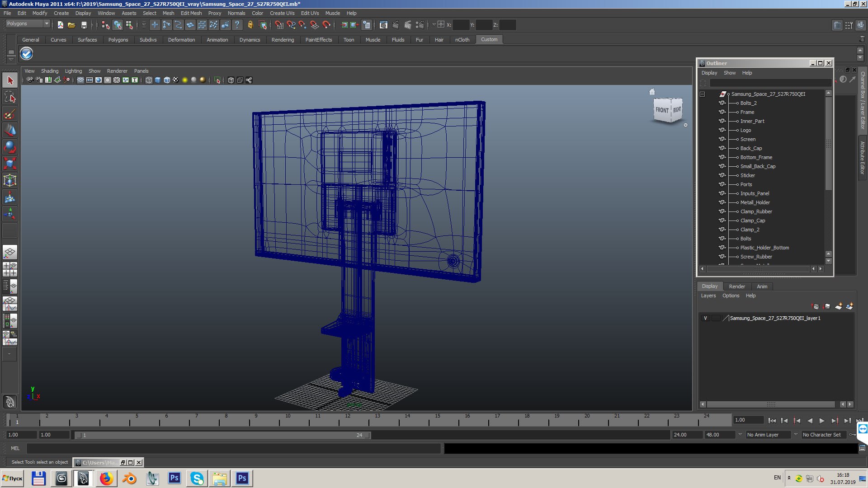Toggle the wireframe on shaded viewport button
Screen dimensions: 868x488
pos(167,80)
